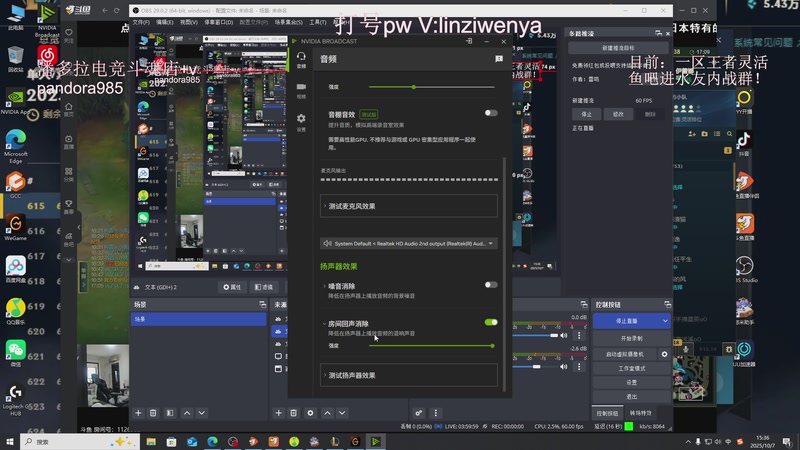Image resolution: width=800 pixels, height=450 pixels.
Task: Open the OBS 视图(V) menu
Action: click(x=188, y=22)
